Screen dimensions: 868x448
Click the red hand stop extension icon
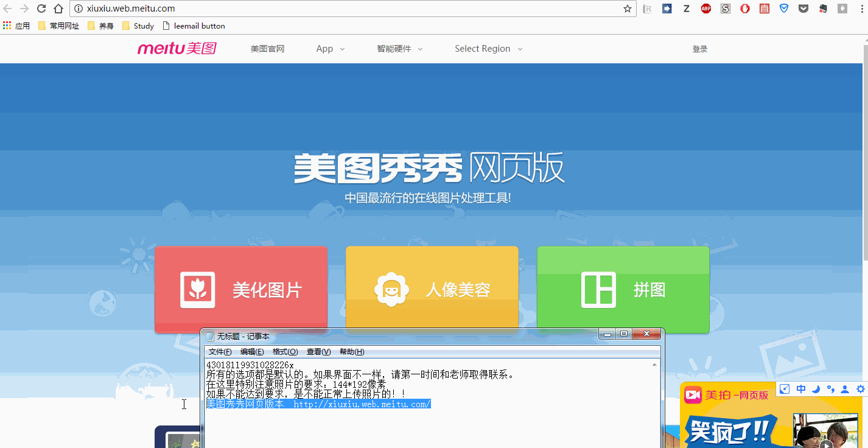tap(745, 9)
